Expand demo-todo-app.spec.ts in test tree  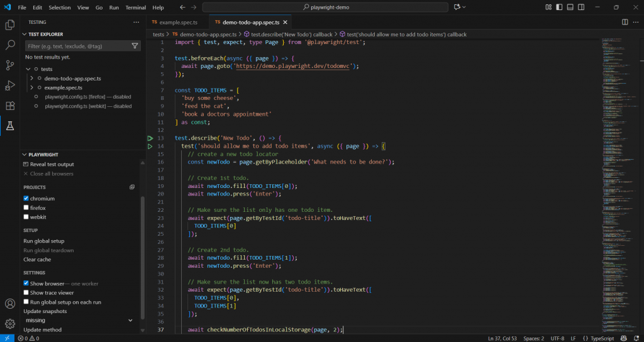coord(31,78)
